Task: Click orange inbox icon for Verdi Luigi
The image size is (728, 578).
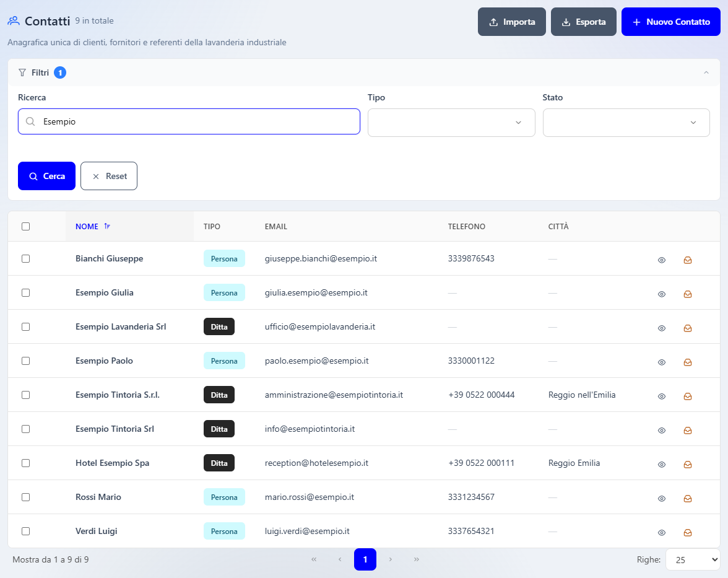Action: tap(688, 533)
